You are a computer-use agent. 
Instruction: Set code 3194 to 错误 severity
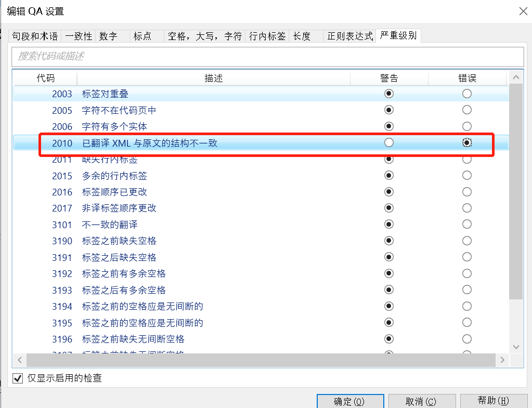(x=467, y=306)
